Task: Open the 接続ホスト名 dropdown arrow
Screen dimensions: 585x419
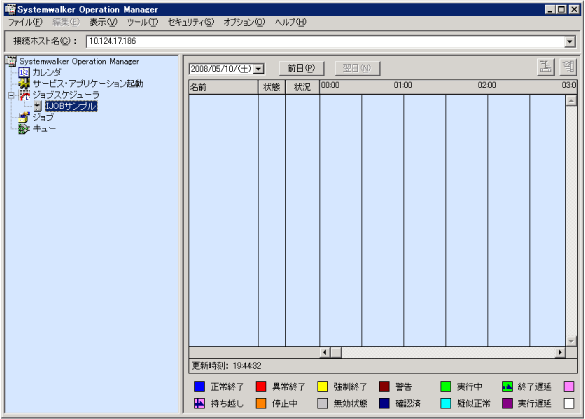Action: [x=570, y=41]
